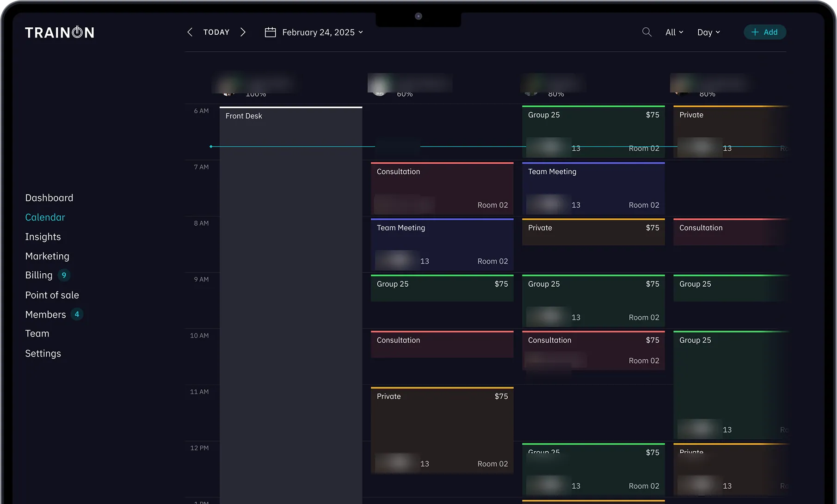Click the Members badge showing 4
Screen dimensions: 837x504
click(x=77, y=314)
